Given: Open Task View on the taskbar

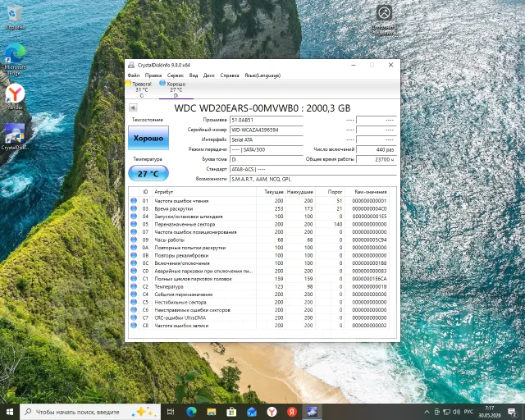Looking at the screenshot, I should click(x=171, y=412).
